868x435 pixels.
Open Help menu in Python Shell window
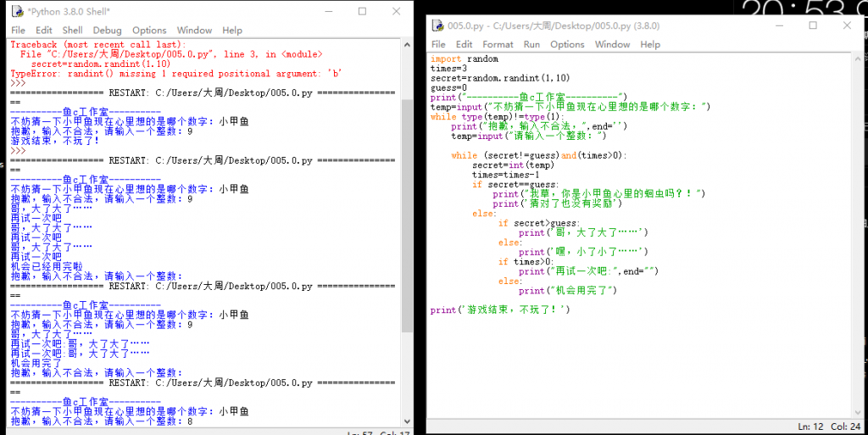232,30
